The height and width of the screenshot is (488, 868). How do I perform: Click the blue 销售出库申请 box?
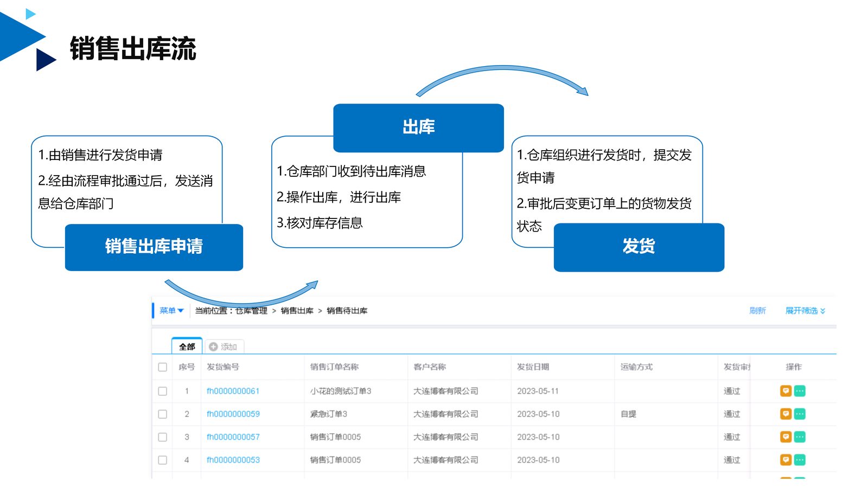pos(154,247)
